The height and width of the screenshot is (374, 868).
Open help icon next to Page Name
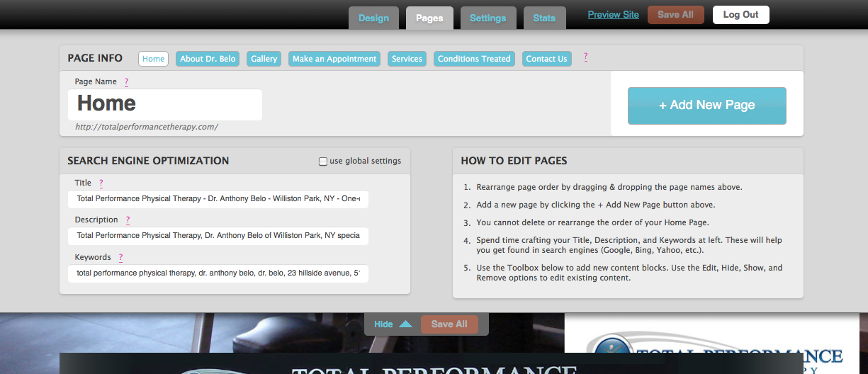coord(126,82)
